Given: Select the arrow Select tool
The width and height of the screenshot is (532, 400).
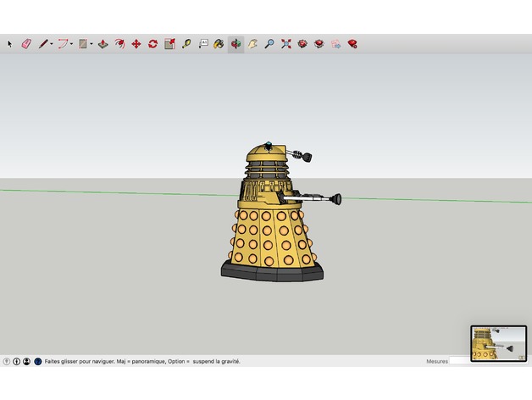Looking at the screenshot, I should pyautogui.click(x=10, y=43).
